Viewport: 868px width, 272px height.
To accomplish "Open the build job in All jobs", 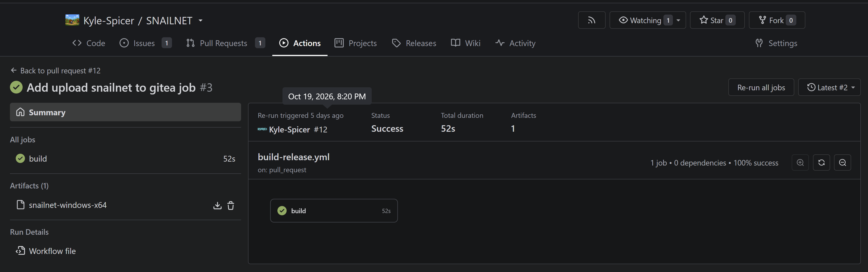I will pos(125,159).
